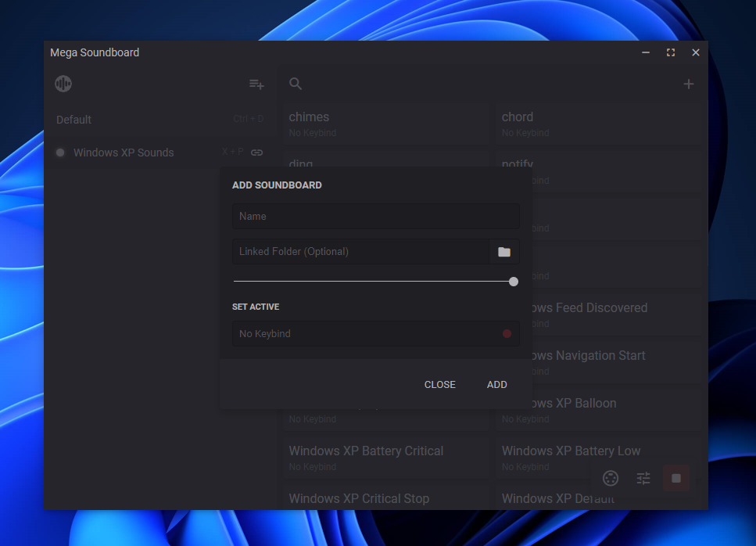Click the plus icon to add sound

click(x=688, y=84)
